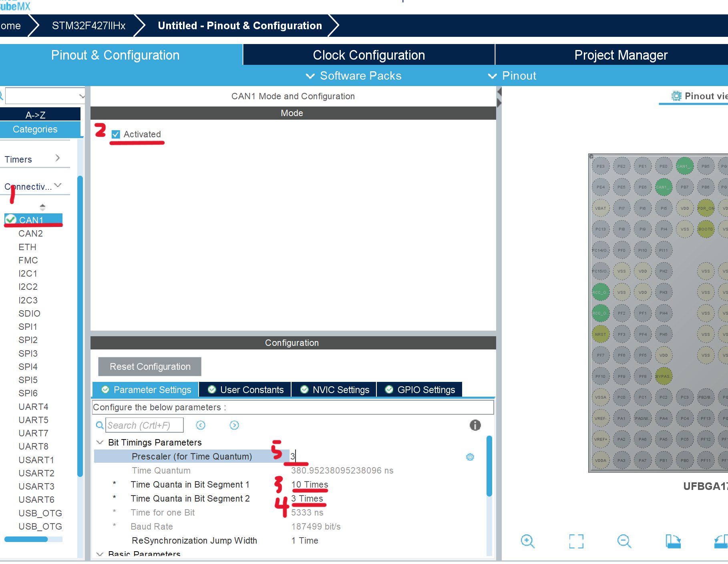Click the category list vertical scrollbar
Screen dimensions: 728x564
(x=80, y=326)
